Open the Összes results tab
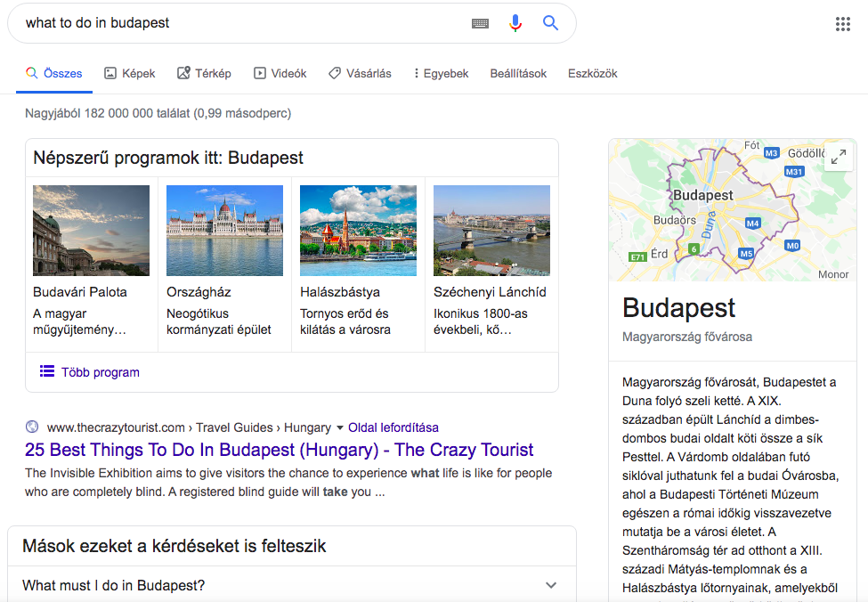Screen dimensions: 868x602 (x=54, y=73)
